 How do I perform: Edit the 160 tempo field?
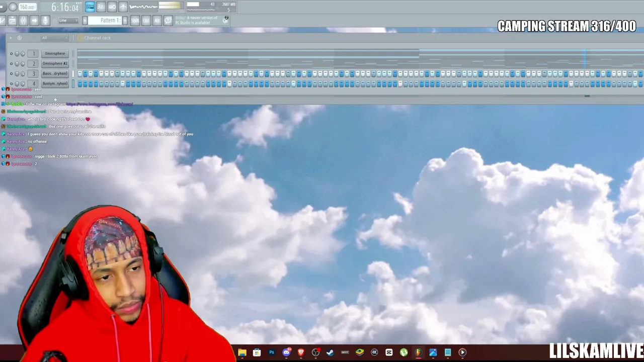tap(28, 7)
